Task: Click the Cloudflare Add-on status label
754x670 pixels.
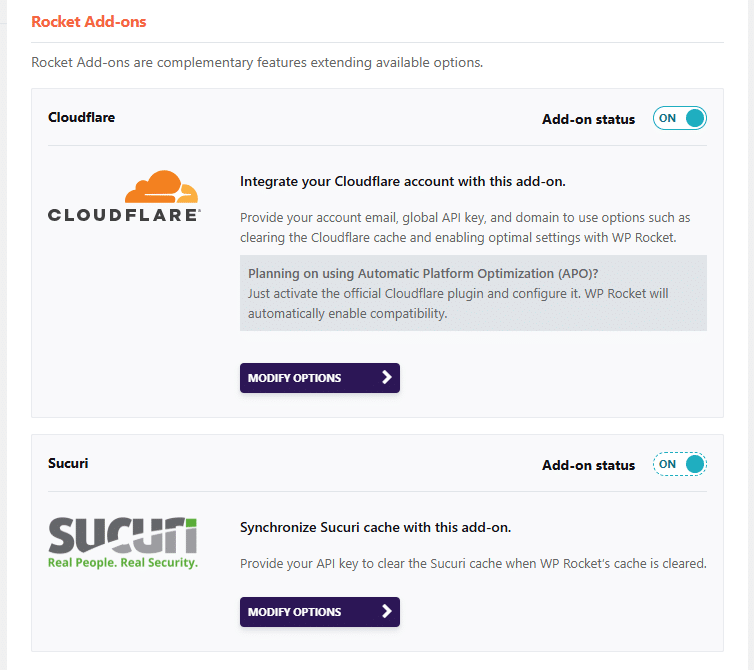Action: click(589, 119)
